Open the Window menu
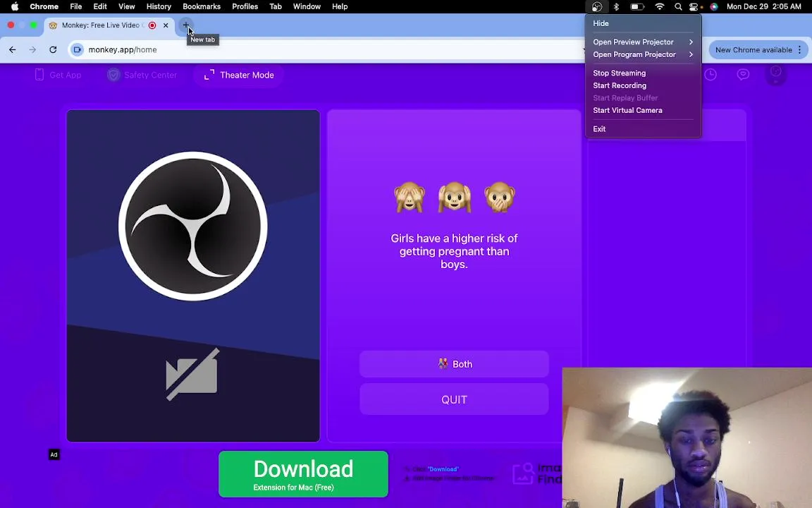Image resolution: width=812 pixels, height=508 pixels. point(307,7)
